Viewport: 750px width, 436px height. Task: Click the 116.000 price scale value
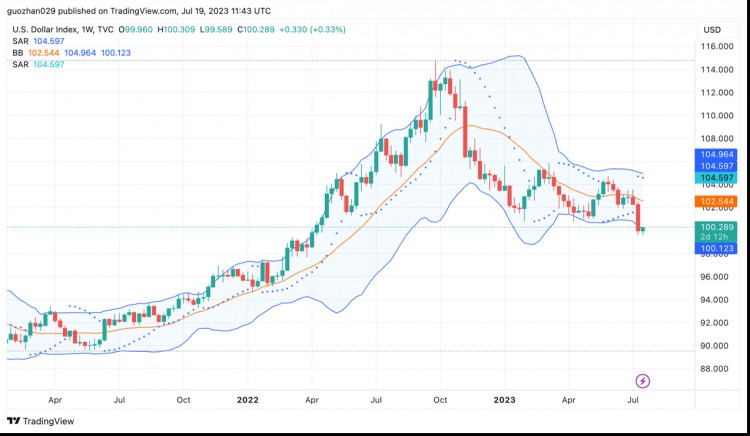(715, 46)
